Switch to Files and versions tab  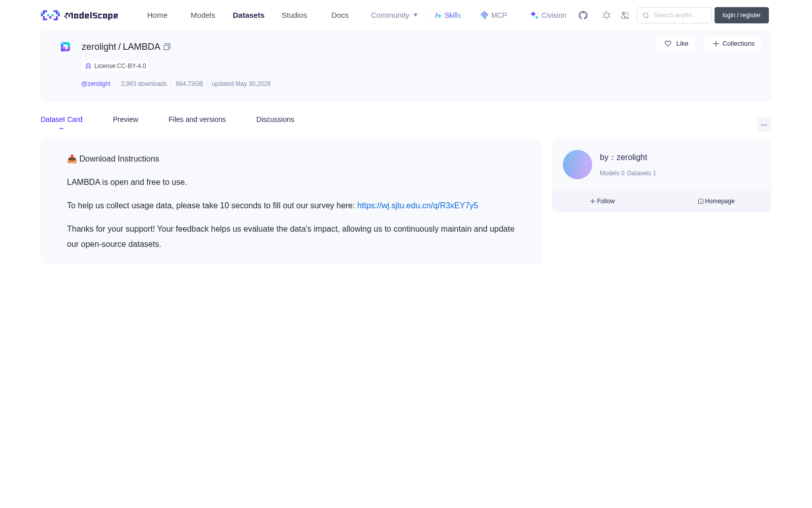click(x=197, y=119)
